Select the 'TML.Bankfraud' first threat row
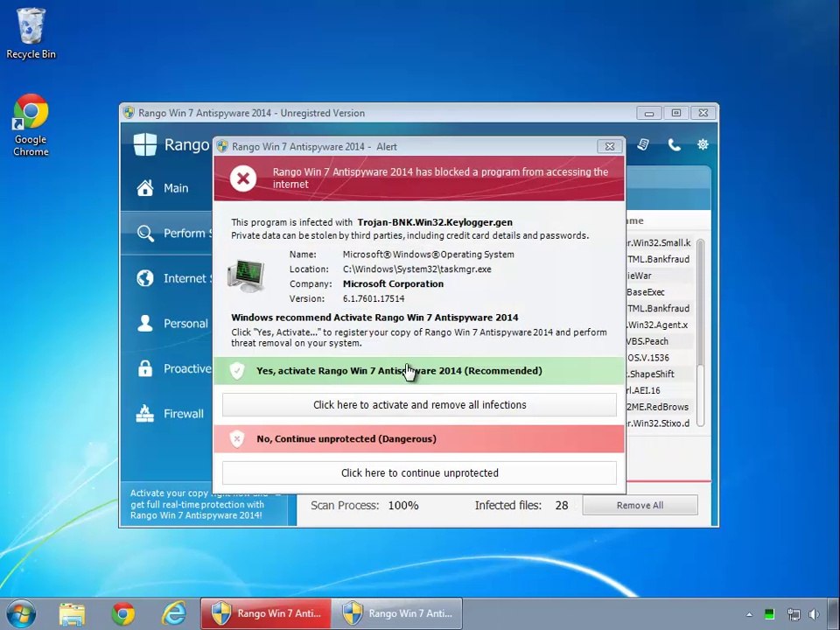Viewport: 840px width, 630px height. click(660, 259)
